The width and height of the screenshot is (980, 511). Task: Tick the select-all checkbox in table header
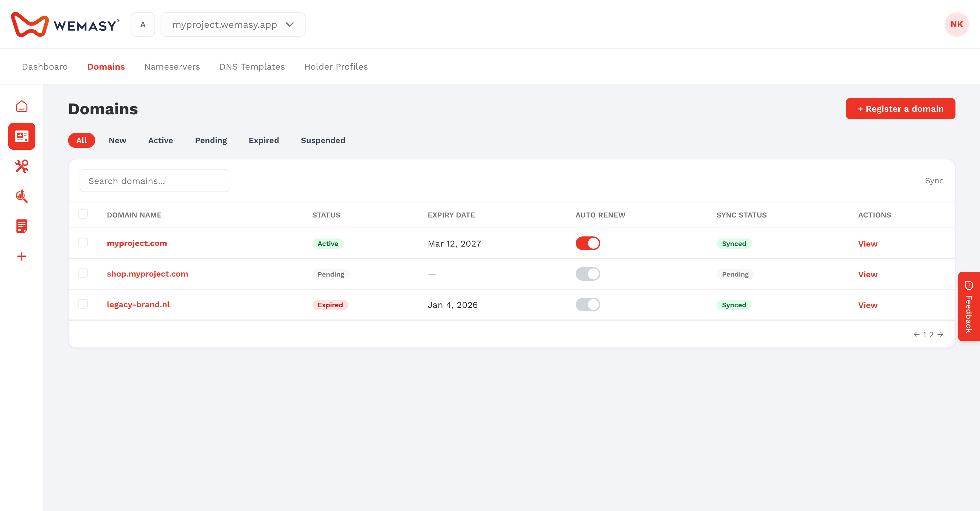[x=83, y=214]
